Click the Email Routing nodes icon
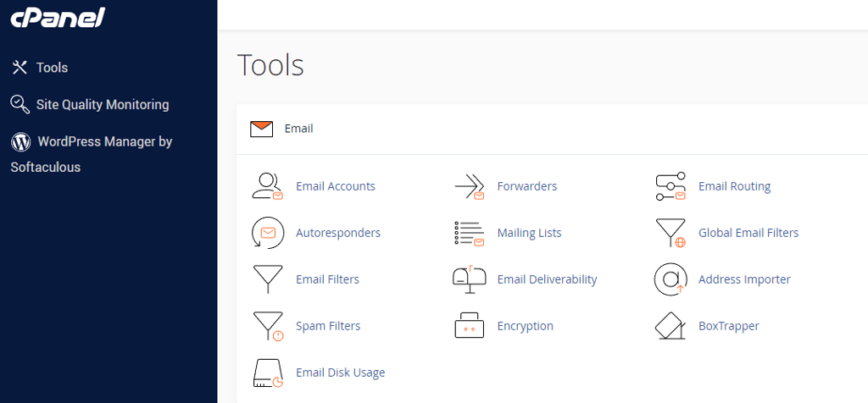Image resolution: width=868 pixels, height=403 pixels. pyautogui.click(x=670, y=186)
